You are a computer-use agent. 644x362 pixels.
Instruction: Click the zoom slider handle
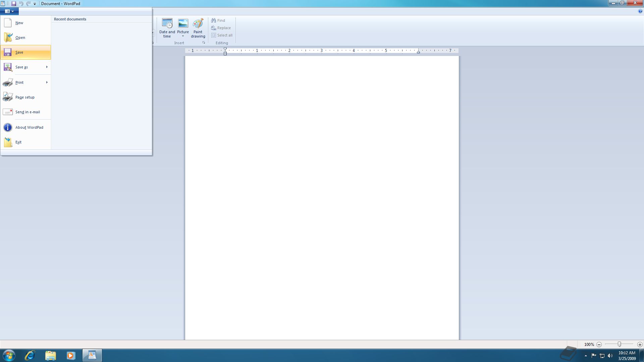(620, 344)
